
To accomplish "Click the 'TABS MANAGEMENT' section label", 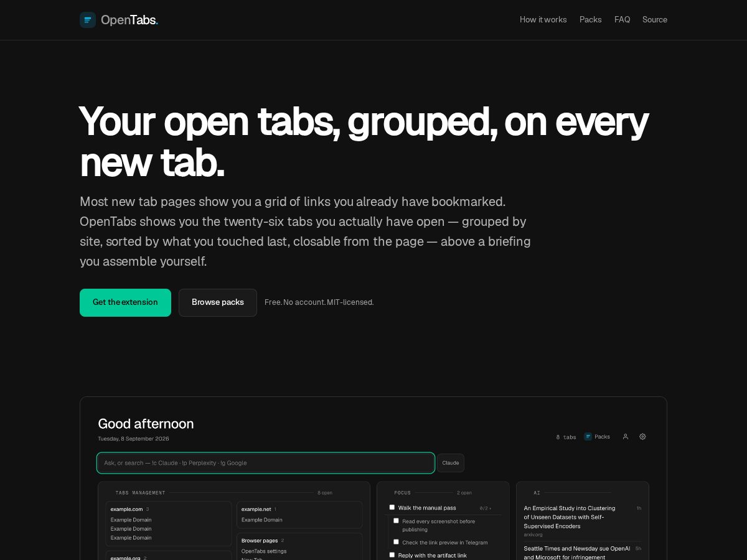I will click(x=141, y=493).
